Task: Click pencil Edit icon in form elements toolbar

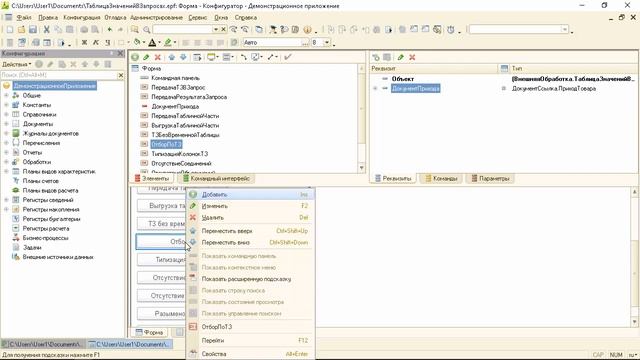Action: pyautogui.click(x=146, y=57)
